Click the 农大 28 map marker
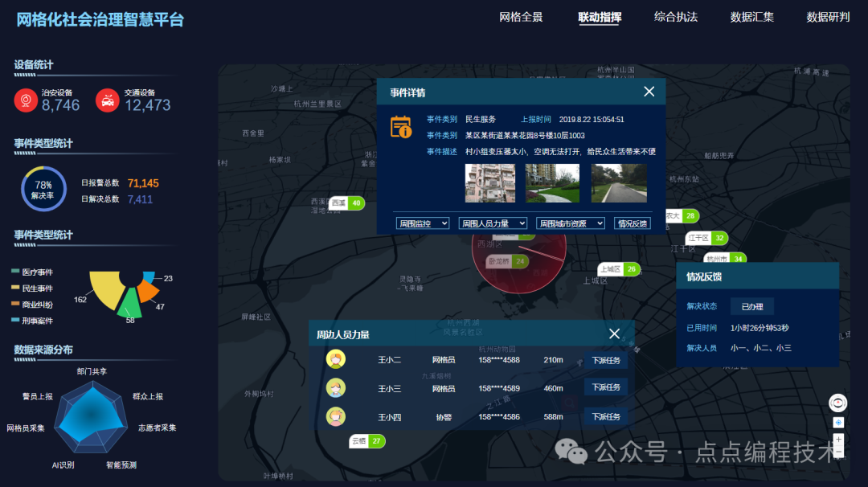The image size is (868, 487). pyautogui.click(x=682, y=216)
